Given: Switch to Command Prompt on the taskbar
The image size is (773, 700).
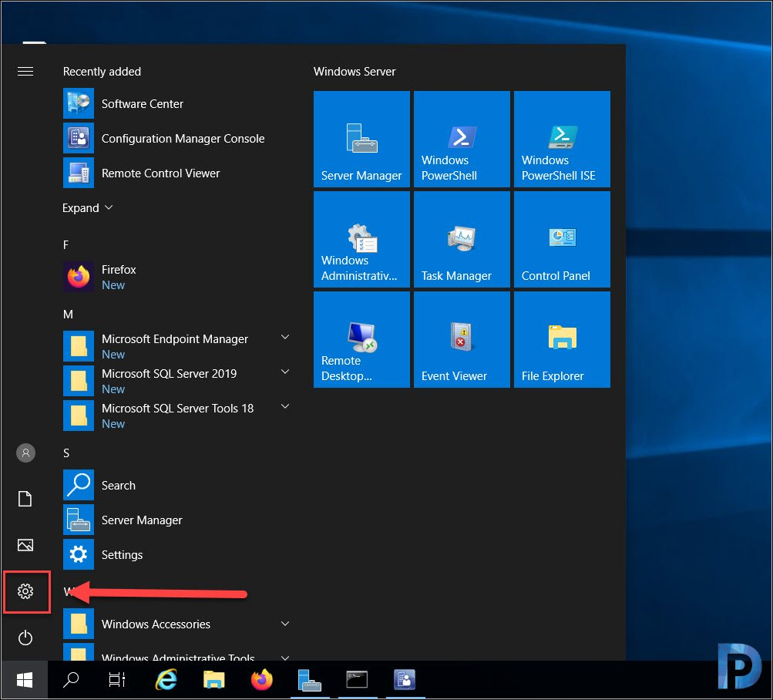Looking at the screenshot, I should pos(357,680).
